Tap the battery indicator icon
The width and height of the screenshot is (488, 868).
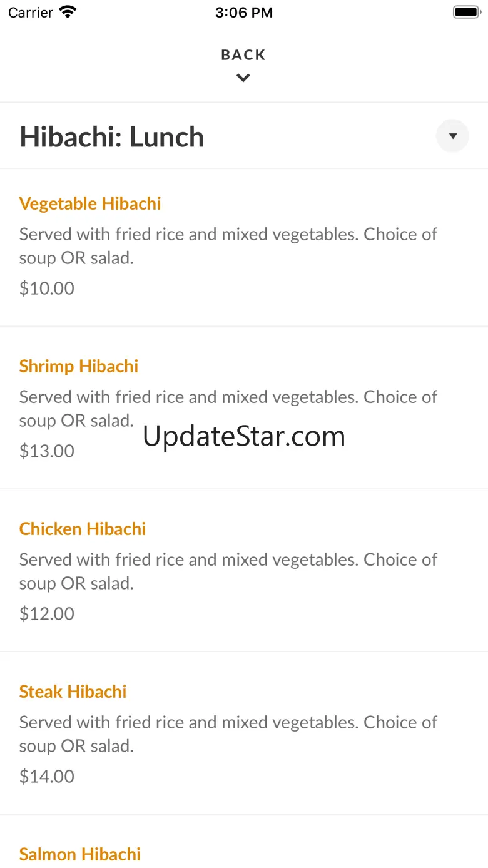[465, 12]
